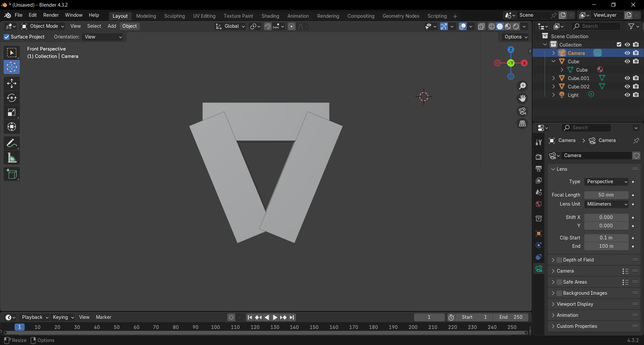
Task: Open the View Layer properties tab
Action: pyautogui.click(x=539, y=181)
